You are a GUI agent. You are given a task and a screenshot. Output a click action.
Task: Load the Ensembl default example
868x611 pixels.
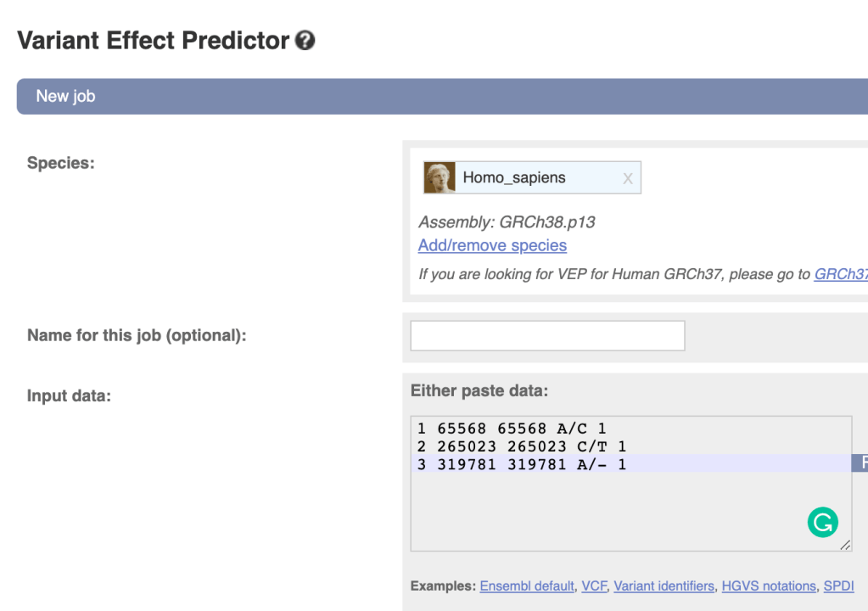[526, 586]
